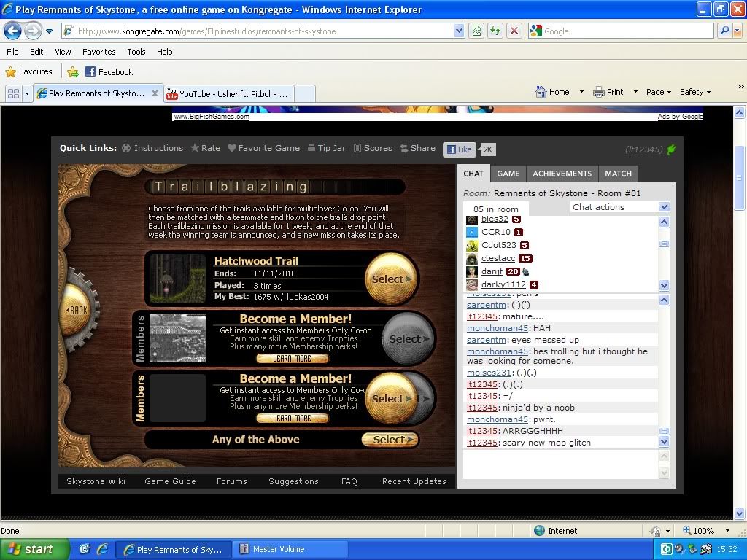747x560 pixels.
Task: Select the Hatchwood Trail gold button
Action: 391,279
